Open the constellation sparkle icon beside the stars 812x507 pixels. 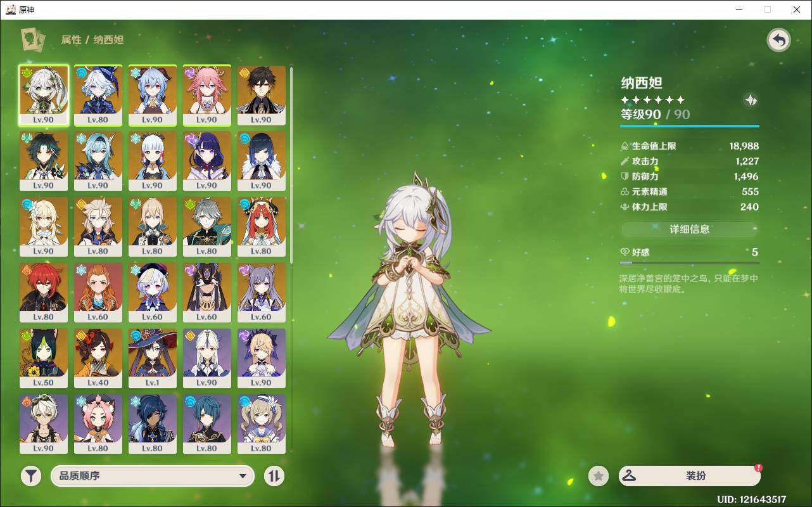[751, 100]
